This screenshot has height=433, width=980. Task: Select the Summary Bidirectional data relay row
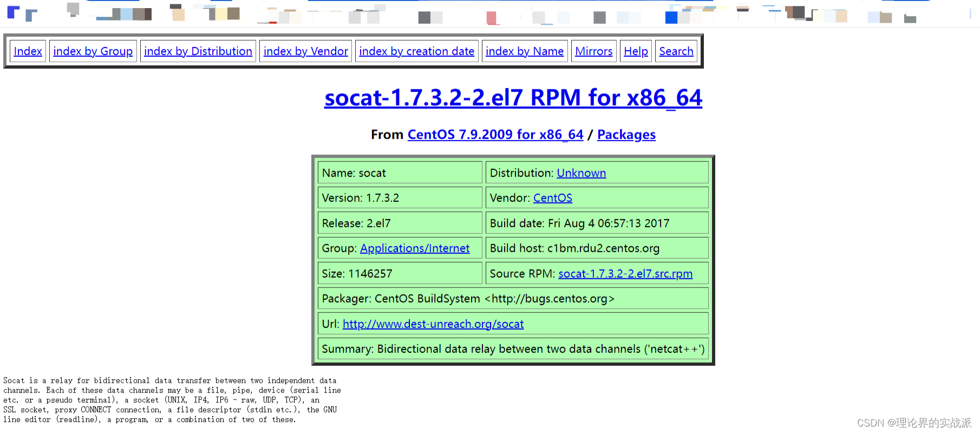point(513,349)
